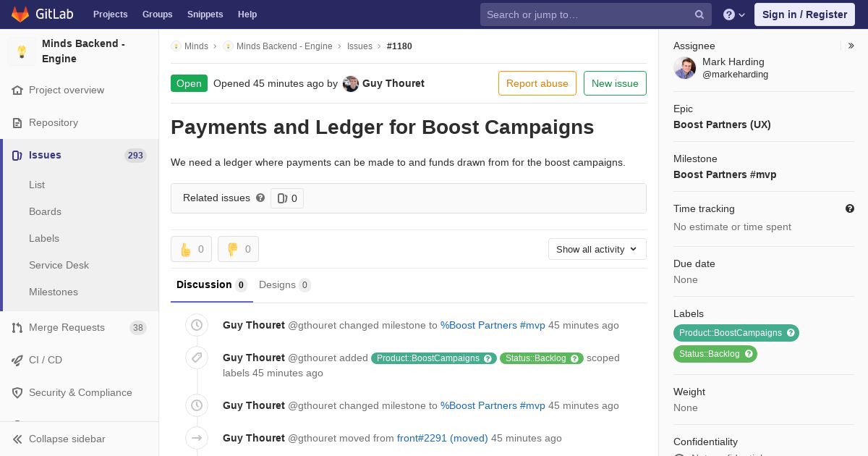
Task: Click the Merge Requests icon
Action: pyautogui.click(x=17, y=328)
